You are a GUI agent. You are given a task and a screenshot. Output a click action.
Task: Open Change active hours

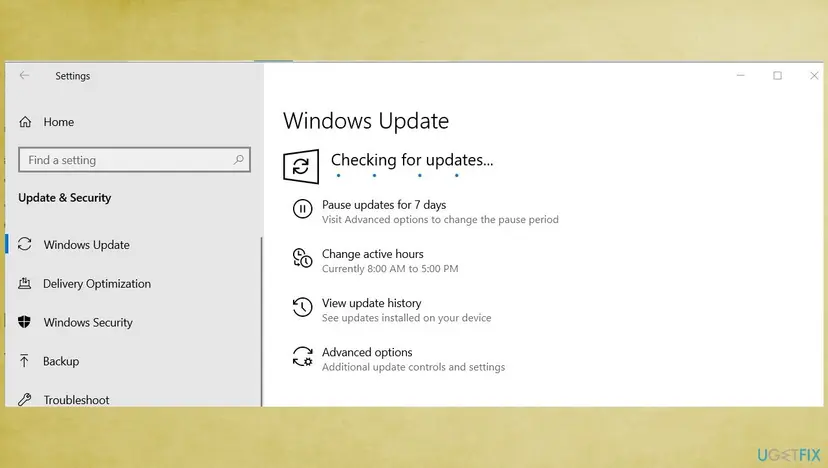(372, 254)
